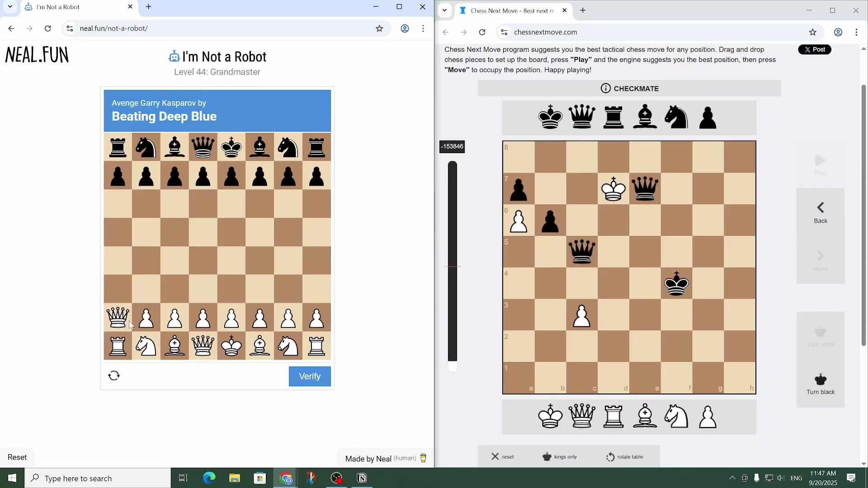Open new tab in chessnextmove window

click(x=583, y=10)
